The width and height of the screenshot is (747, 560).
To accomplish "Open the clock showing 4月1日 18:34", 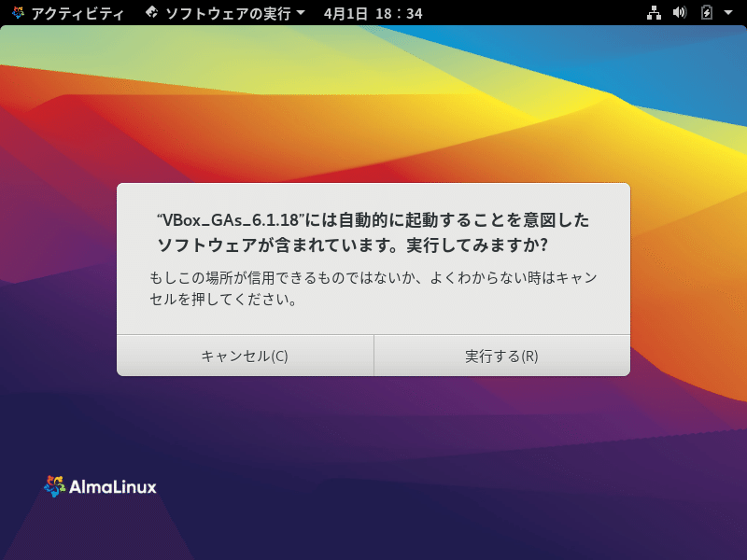I will 373,13.
